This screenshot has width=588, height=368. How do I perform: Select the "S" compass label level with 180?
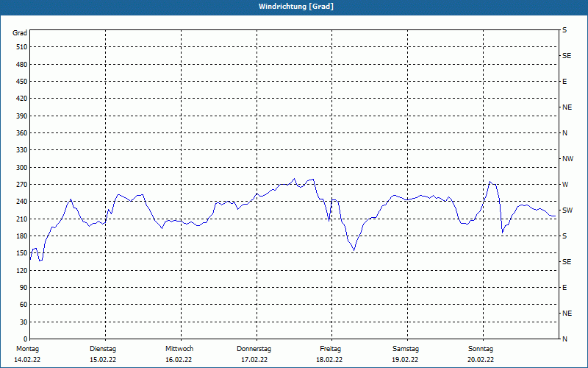pyautogui.click(x=564, y=236)
